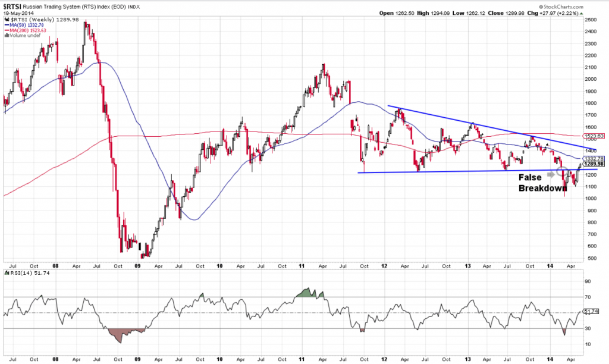
Task: Select the Volume undef legend entry
Action: click(25, 35)
